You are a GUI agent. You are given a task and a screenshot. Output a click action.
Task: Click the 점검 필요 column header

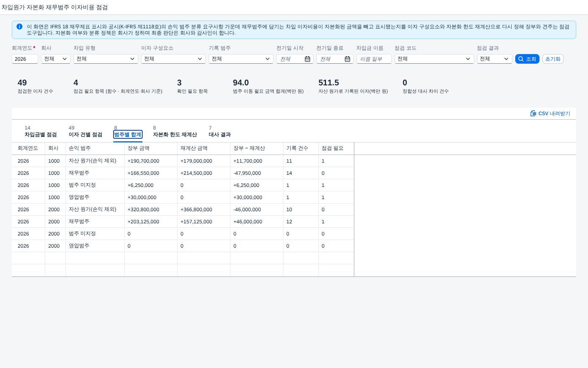click(336, 148)
